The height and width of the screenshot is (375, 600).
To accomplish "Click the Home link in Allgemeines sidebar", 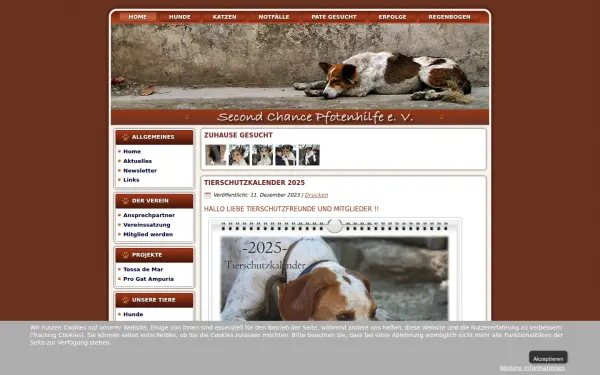I will (132, 152).
